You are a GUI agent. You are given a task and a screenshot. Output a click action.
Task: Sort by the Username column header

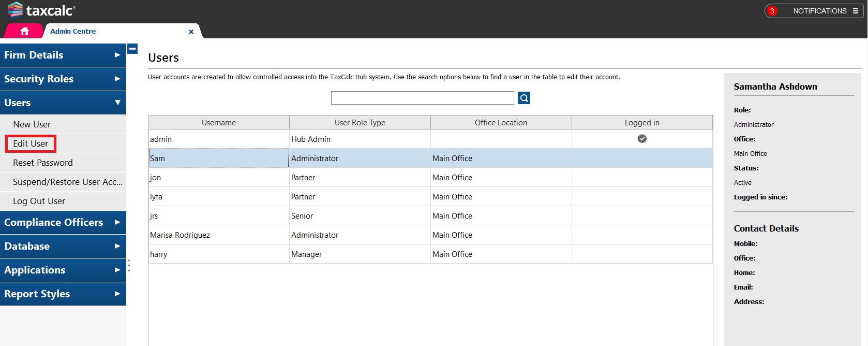point(218,123)
